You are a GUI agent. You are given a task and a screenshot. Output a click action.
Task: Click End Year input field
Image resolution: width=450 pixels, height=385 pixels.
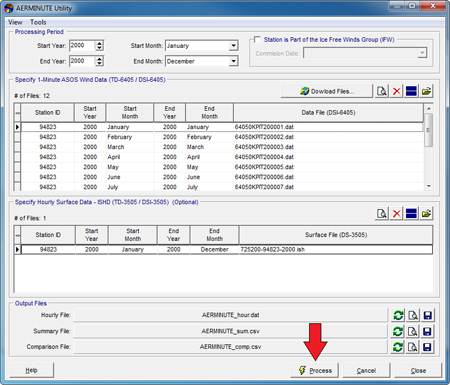click(82, 61)
